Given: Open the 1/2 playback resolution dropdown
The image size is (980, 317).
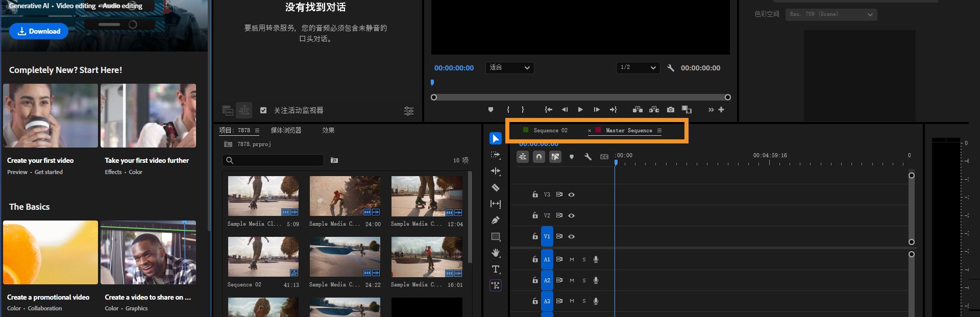Looking at the screenshot, I should pos(638,67).
